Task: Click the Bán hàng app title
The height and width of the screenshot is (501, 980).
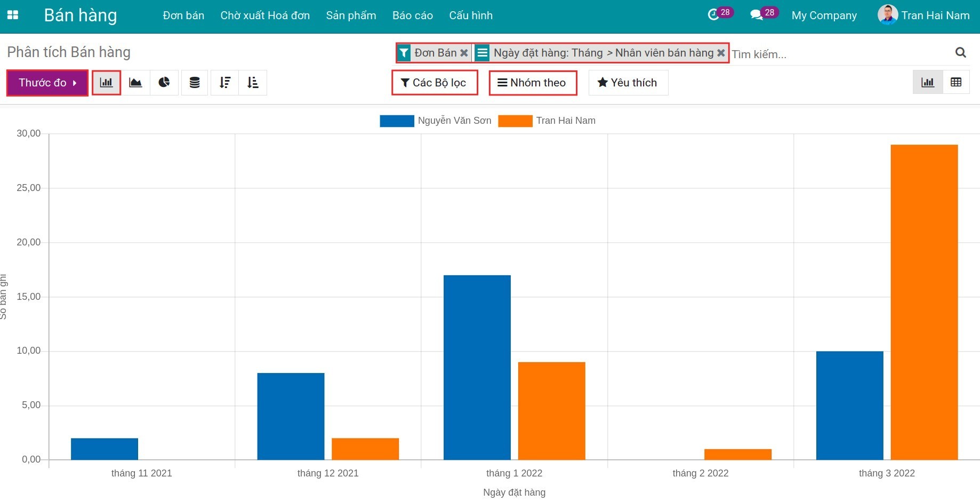Action: click(x=81, y=15)
